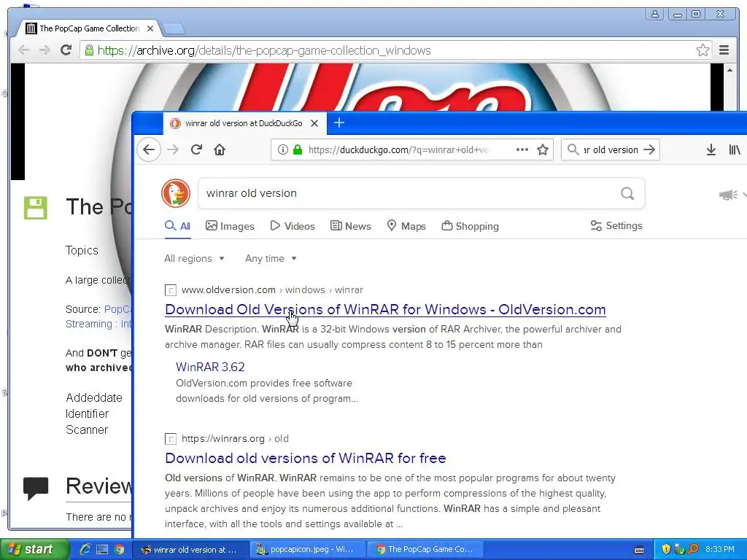Image resolution: width=747 pixels, height=560 pixels.
Task: Click the green padlock in Firefox address bar
Action: coord(298,149)
